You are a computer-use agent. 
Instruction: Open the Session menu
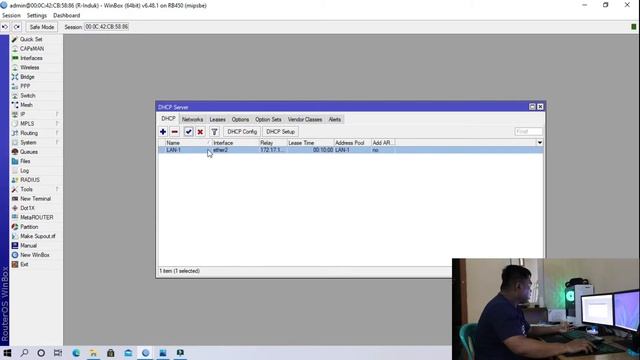click(x=11, y=16)
